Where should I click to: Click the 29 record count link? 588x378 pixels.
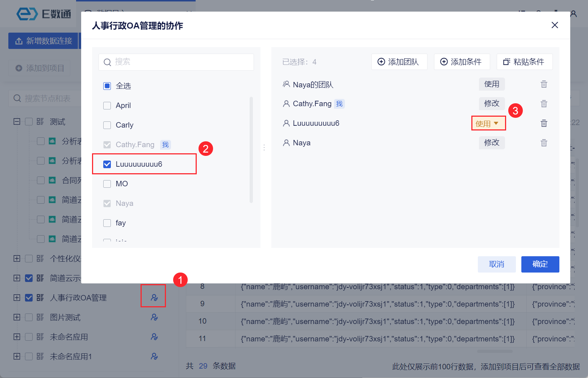(x=203, y=366)
